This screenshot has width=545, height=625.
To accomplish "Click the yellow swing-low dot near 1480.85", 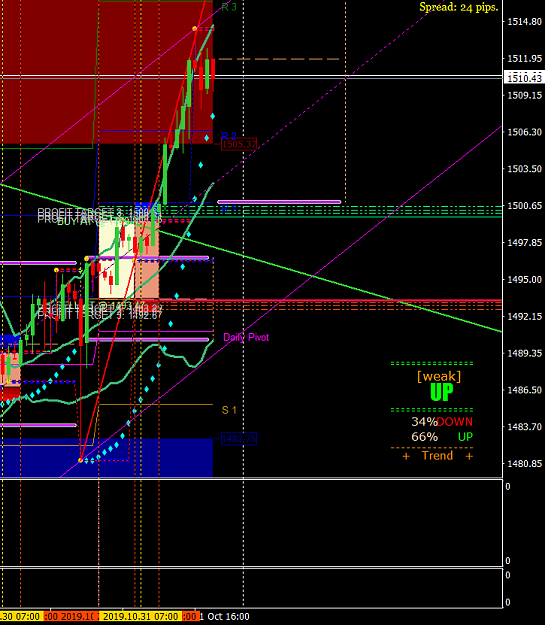I will [x=81, y=460].
